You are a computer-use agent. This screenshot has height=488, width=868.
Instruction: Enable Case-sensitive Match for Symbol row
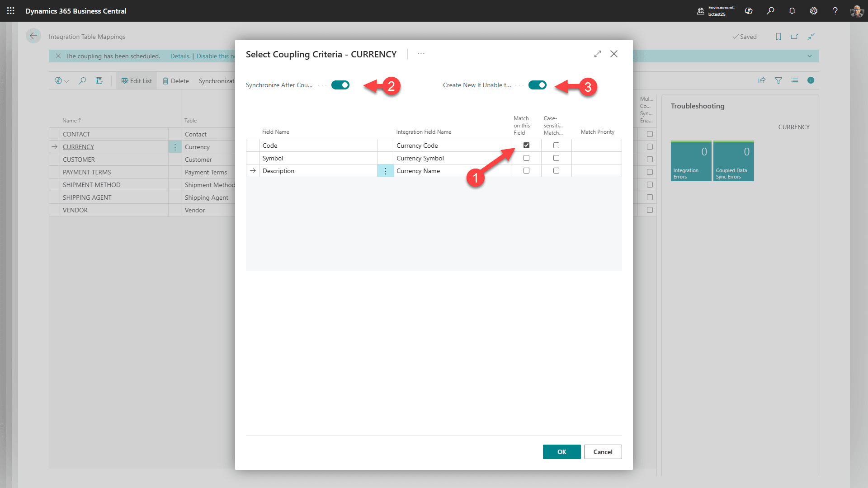(x=556, y=158)
